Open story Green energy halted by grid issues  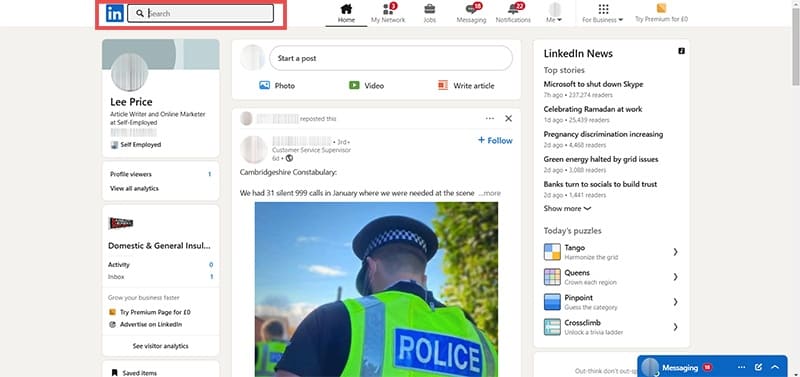click(x=601, y=159)
